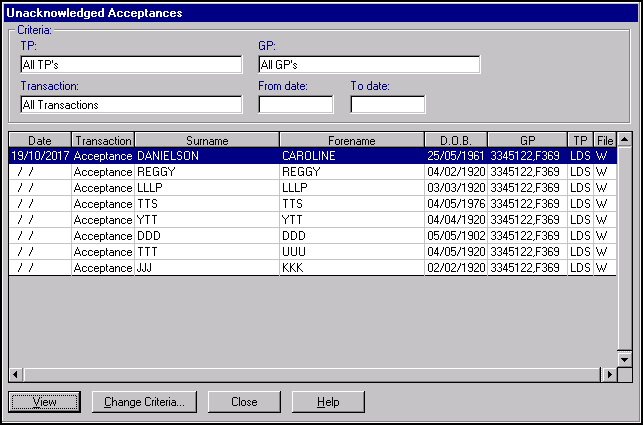Viewport: 643px width, 425px height.
Task: Click the Forename column header
Action: point(351,141)
